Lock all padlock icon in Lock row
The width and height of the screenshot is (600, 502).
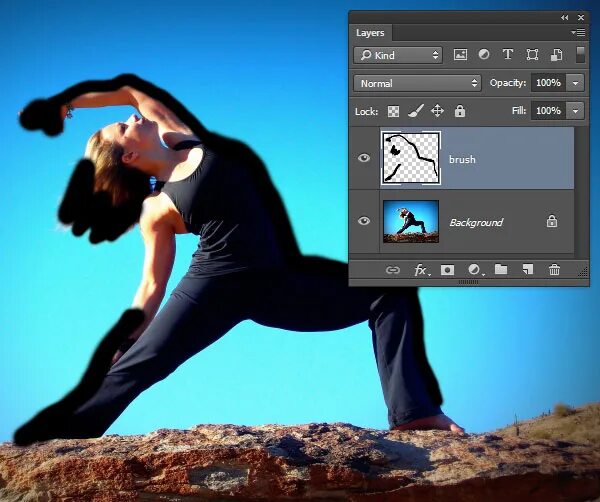460,111
